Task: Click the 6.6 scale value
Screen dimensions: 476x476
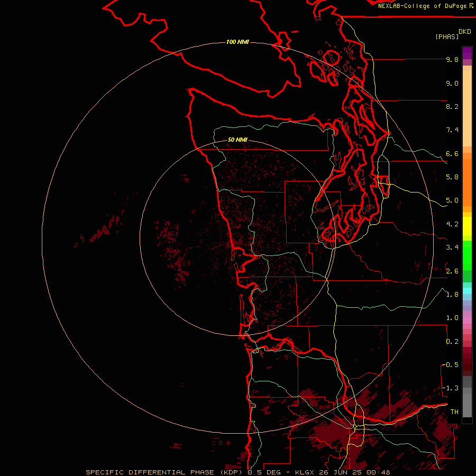Action: 452,153
